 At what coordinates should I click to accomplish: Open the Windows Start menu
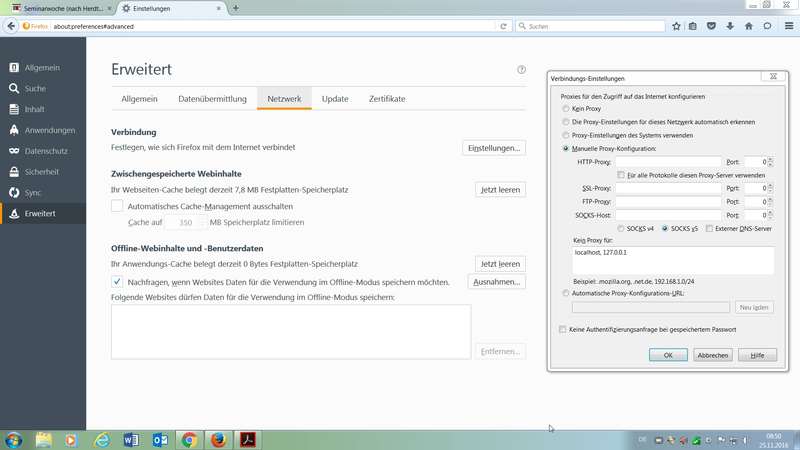point(14,440)
